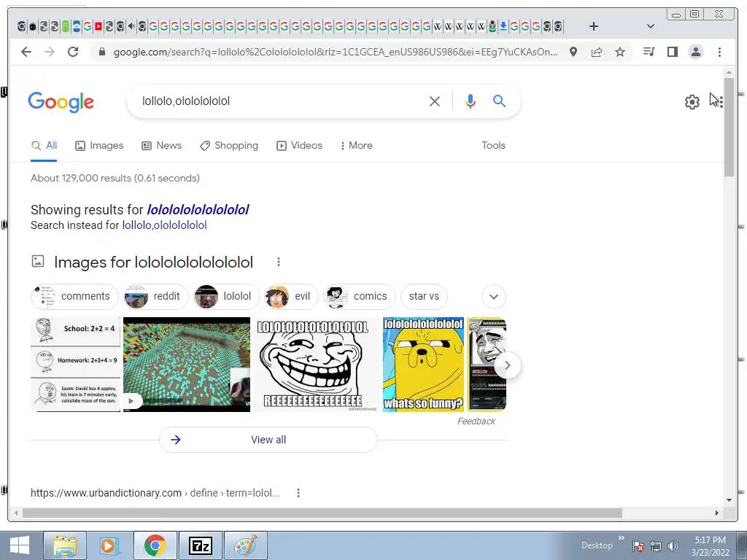Open the urbandictionary.com result link
The height and width of the screenshot is (560, 747).
[x=155, y=493]
